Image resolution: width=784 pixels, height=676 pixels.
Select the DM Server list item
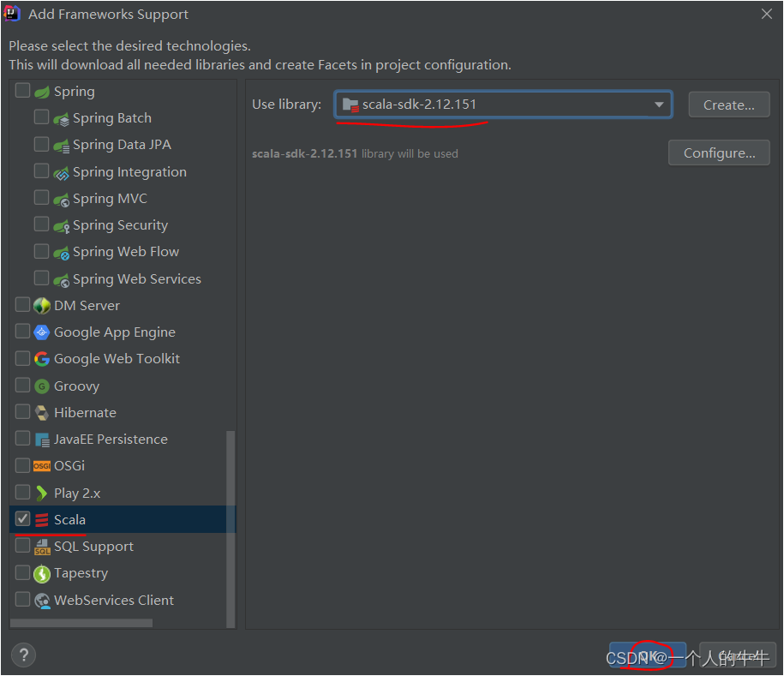87,306
